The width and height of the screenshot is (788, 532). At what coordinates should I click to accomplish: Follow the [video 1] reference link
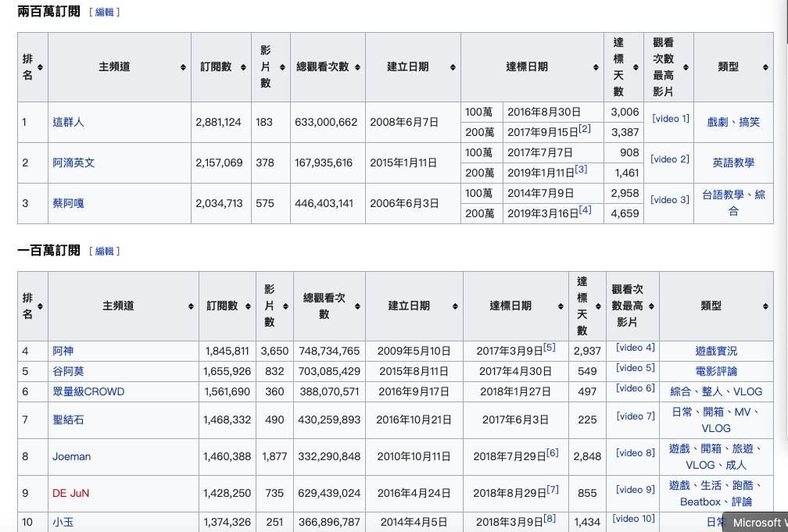point(670,119)
